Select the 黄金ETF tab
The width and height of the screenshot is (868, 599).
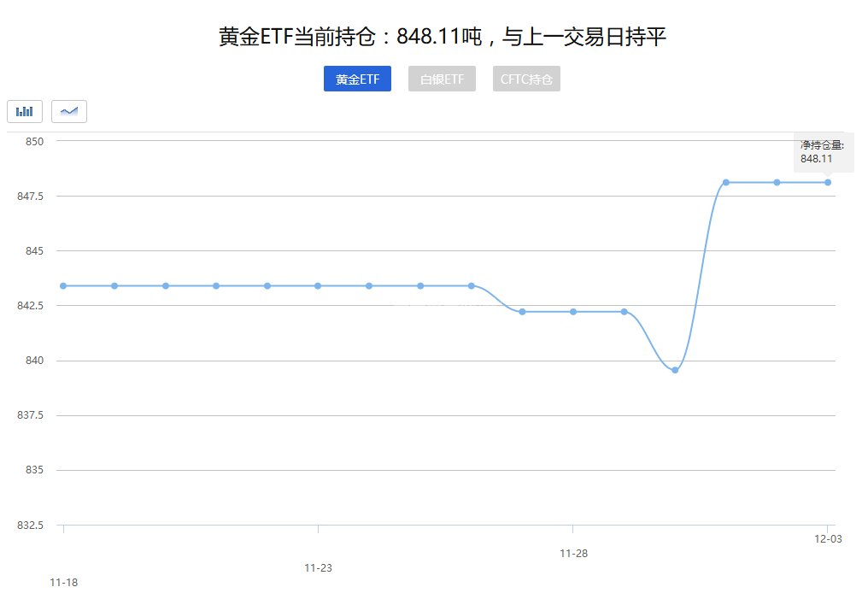click(x=357, y=79)
